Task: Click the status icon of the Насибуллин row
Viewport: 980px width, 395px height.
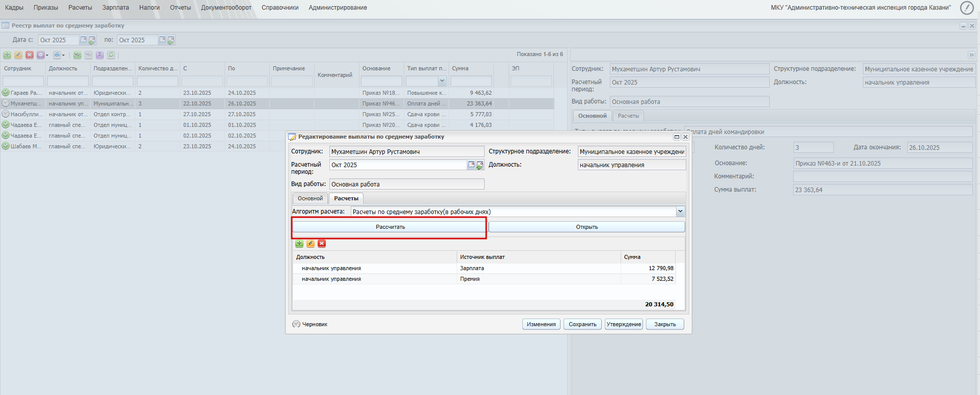Action: coord(6,114)
